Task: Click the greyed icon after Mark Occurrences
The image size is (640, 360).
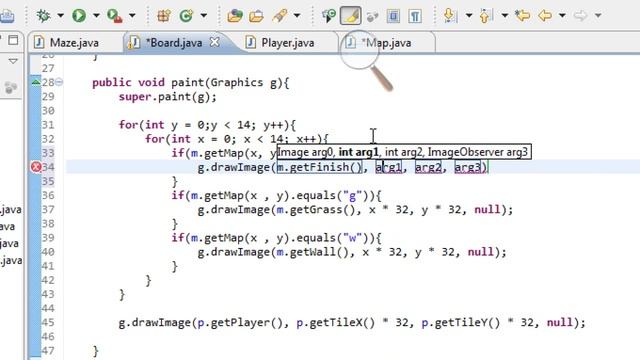Action: coord(372,16)
